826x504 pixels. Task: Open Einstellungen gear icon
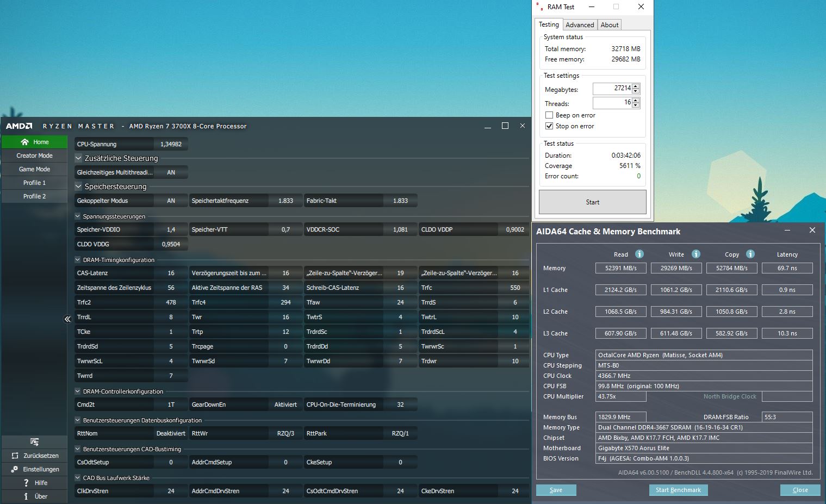point(15,469)
